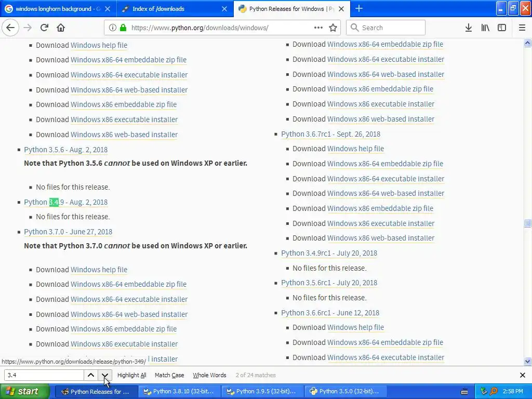Reload the current page
The width and height of the screenshot is (532, 399).
[44, 28]
